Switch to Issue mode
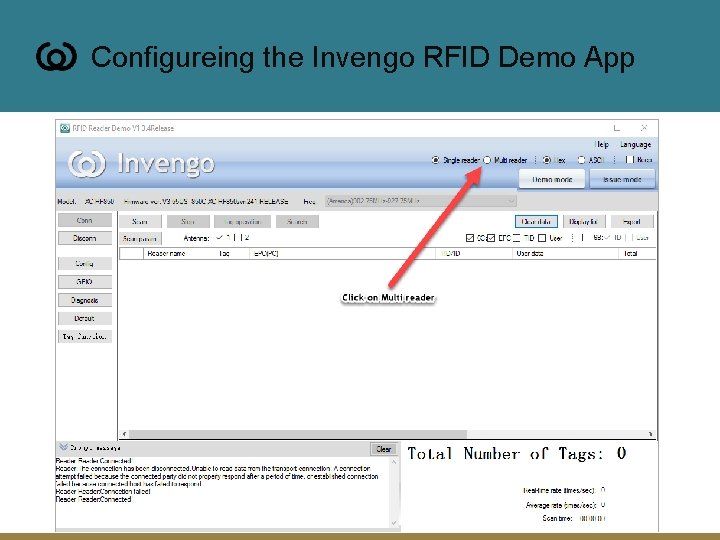This screenshot has width=720, height=540. pyautogui.click(x=622, y=179)
